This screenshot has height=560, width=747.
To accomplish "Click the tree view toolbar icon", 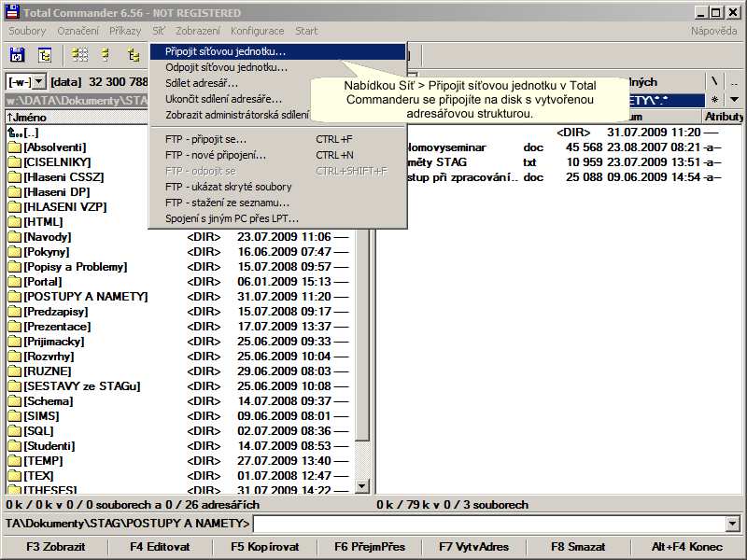I will coord(134,55).
